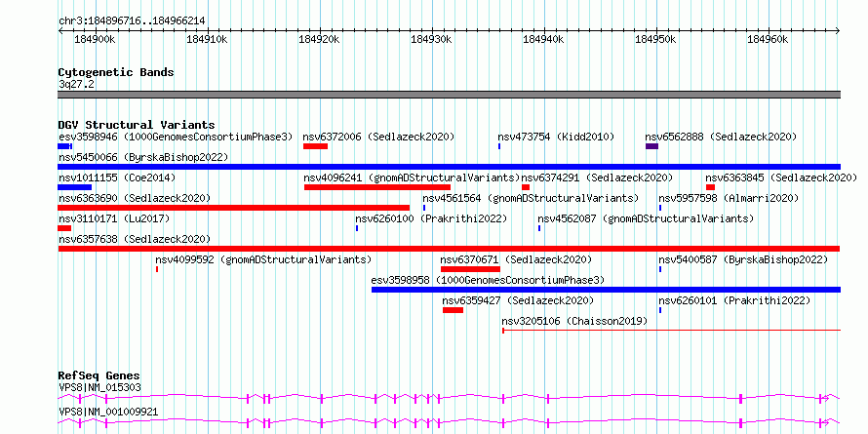Click the nsv3110171 (Lu2017) label
This screenshot has height=434, width=868.
(114, 218)
